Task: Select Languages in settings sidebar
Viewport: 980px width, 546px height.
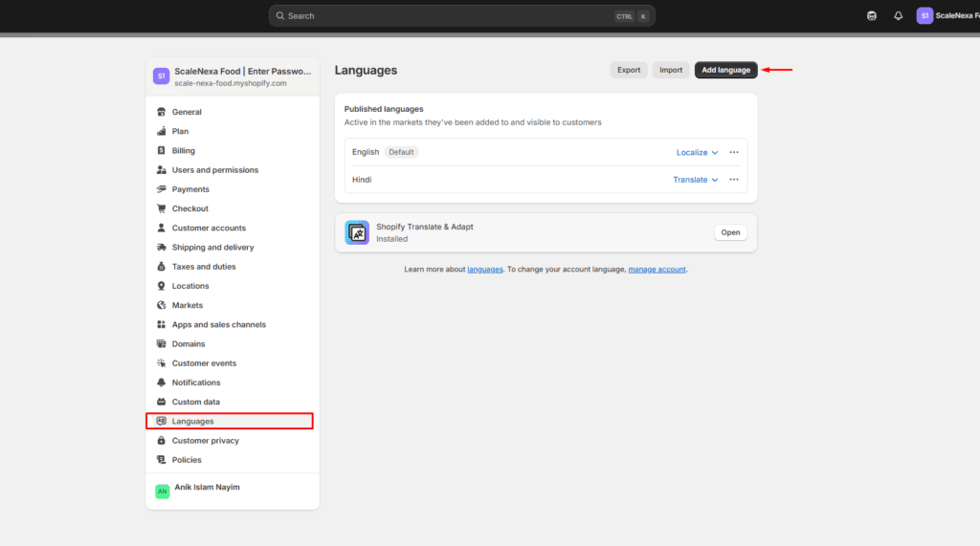Action: (230, 421)
